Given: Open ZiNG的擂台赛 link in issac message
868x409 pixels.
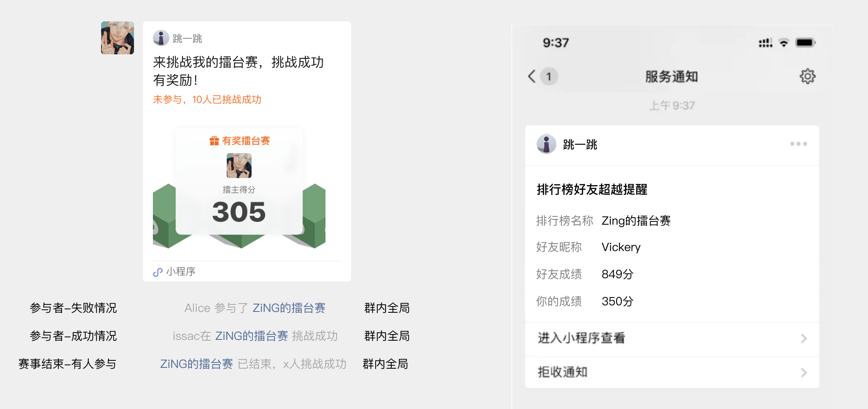Looking at the screenshot, I should pos(252,336).
